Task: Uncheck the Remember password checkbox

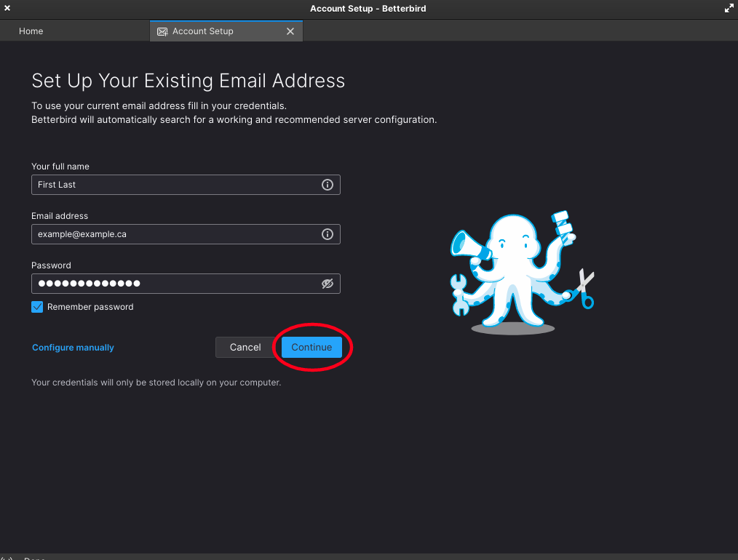Action: click(x=37, y=307)
